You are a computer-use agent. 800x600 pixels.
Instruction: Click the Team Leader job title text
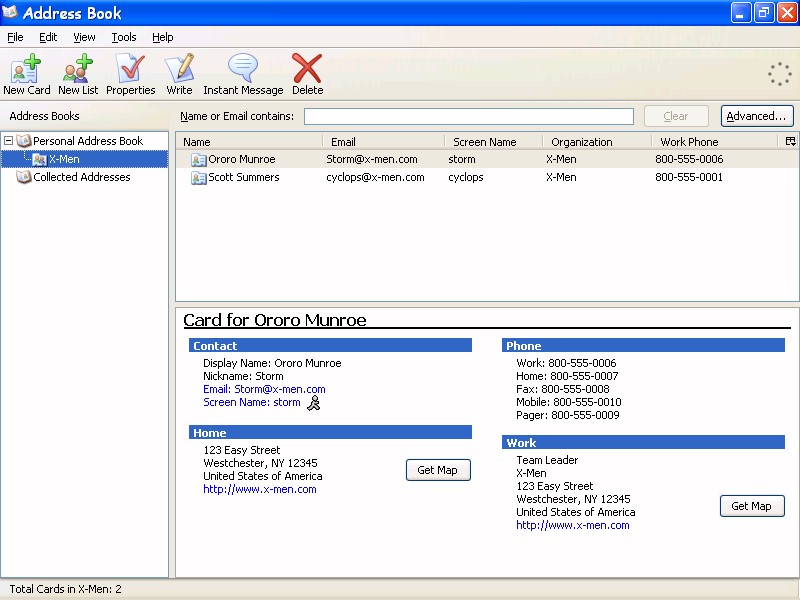coord(547,460)
